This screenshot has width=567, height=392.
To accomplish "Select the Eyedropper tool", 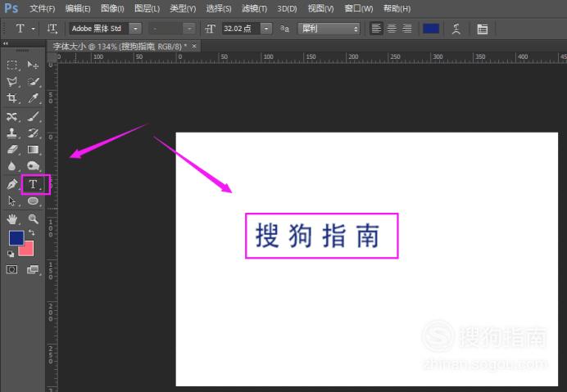I will (x=33, y=98).
